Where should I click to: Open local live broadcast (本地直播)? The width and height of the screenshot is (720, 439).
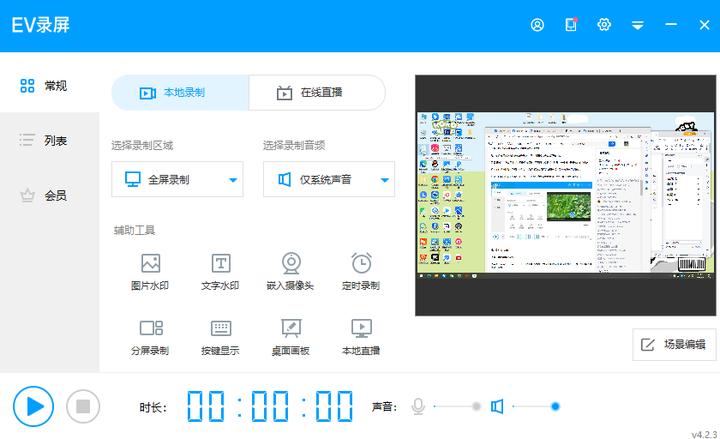[361, 337]
